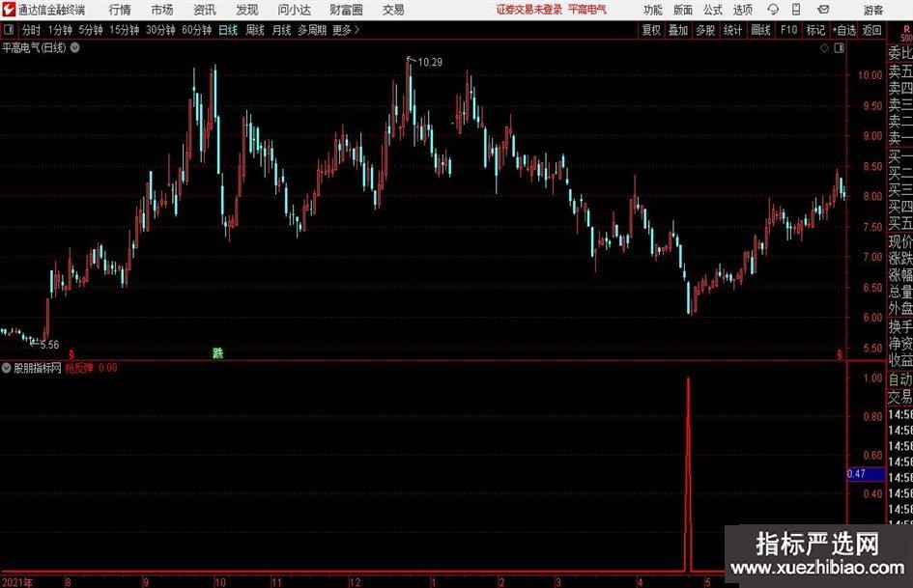913x588 pixels.
Task: Click the 2021年 date axis label
Action: click(16, 582)
